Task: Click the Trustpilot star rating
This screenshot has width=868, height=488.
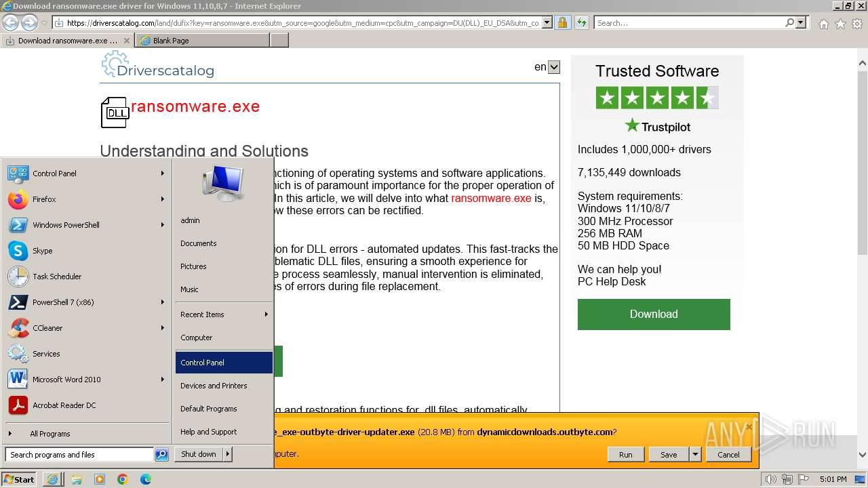Action: pyautogui.click(x=657, y=98)
